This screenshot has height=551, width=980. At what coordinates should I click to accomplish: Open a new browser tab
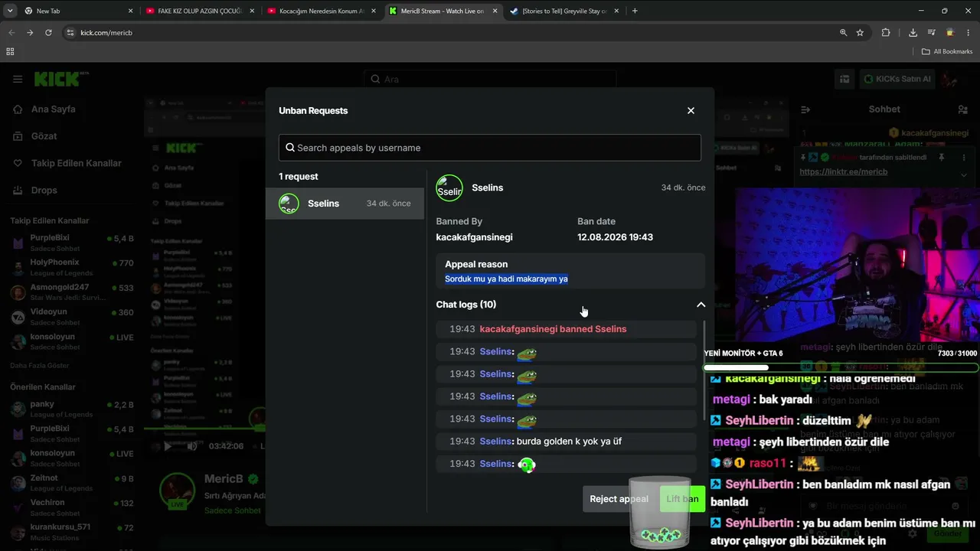click(635, 11)
